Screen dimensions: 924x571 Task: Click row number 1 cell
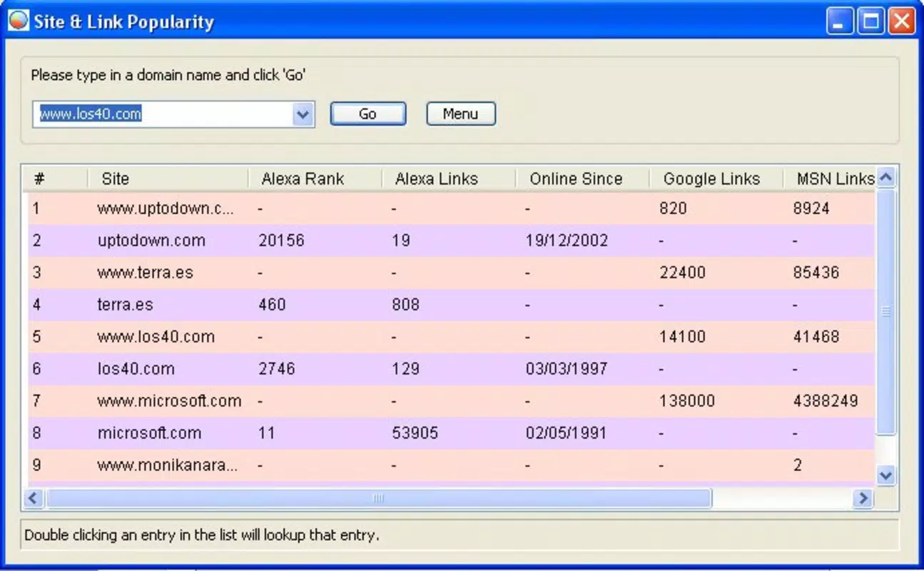(36, 208)
